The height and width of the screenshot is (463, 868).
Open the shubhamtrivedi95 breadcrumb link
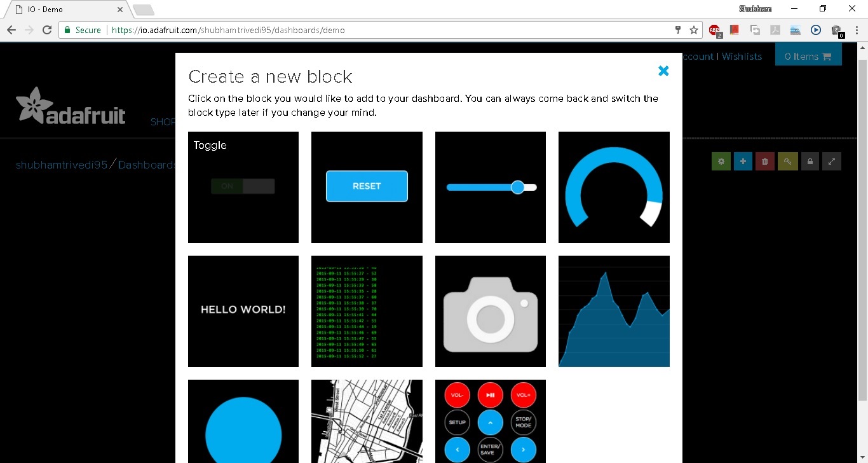click(62, 165)
